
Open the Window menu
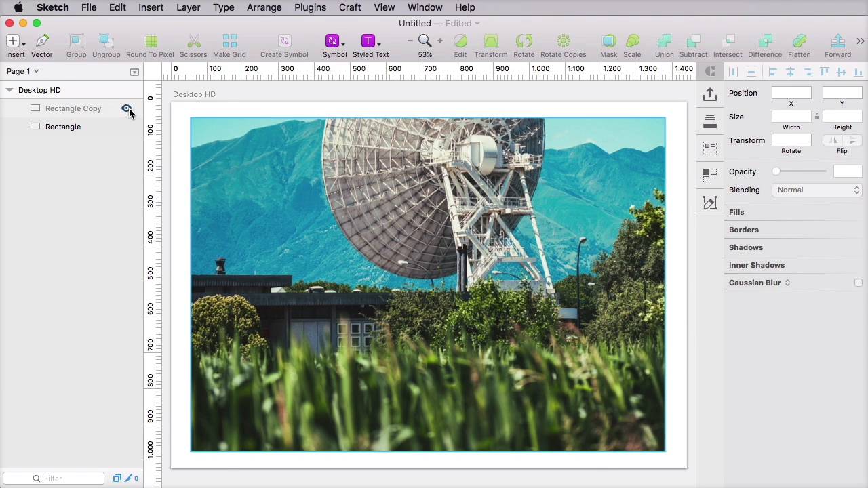coord(425,7)
